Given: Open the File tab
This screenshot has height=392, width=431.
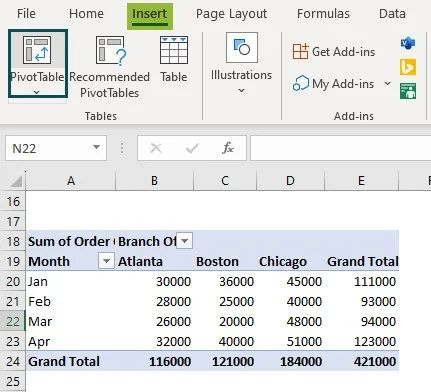Looking at the screenshot, I should coord(26,14).
